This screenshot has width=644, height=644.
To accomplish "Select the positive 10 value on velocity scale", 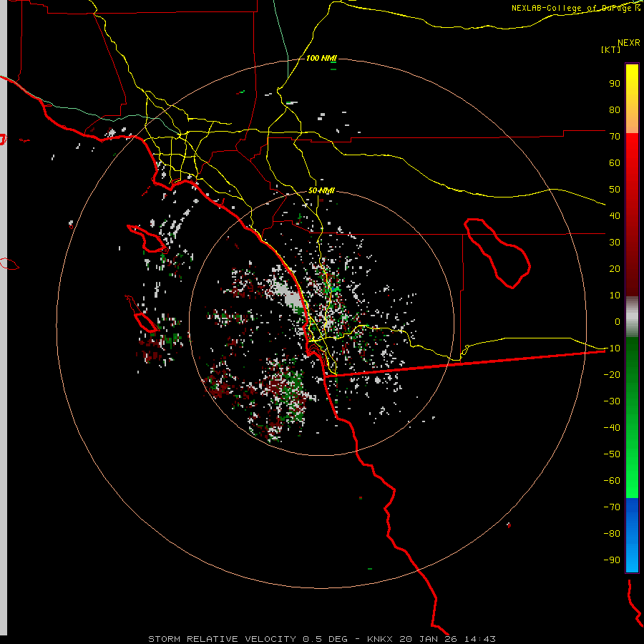I will (615, 296).
